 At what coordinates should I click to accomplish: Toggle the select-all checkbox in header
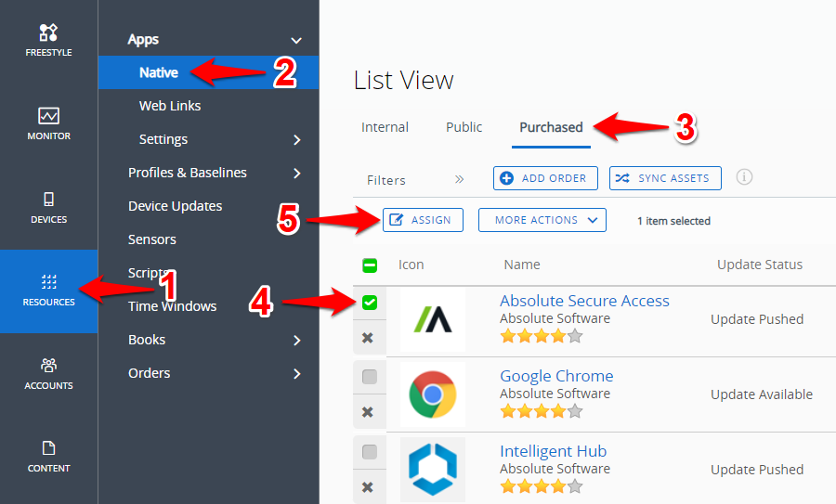(x=370, y=265)
